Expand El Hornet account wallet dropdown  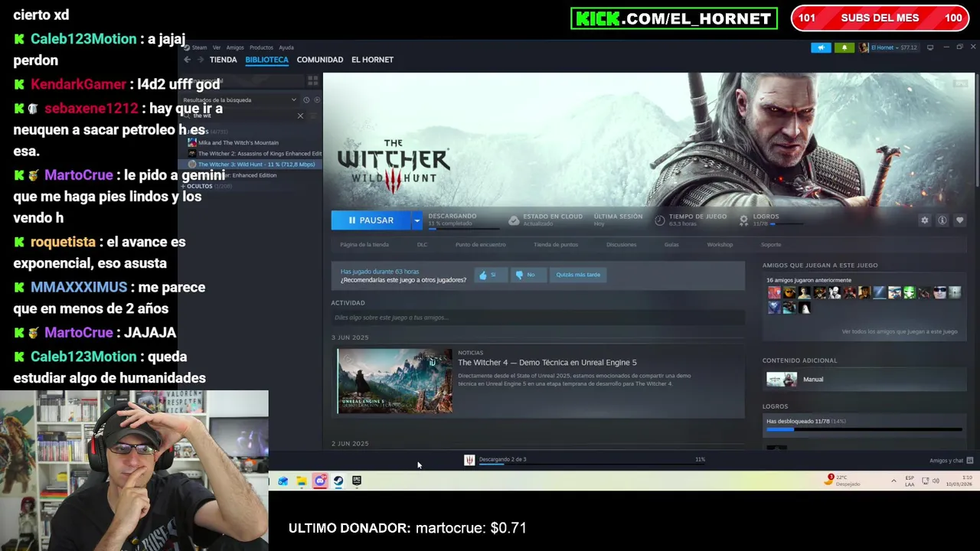(x=896, y=47)
